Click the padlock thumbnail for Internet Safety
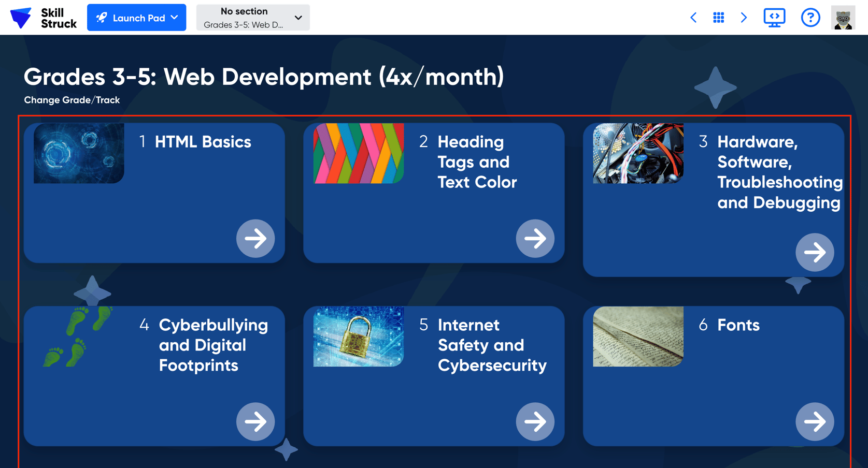Screen dimensions: 868x468 [x=359, y=337]
